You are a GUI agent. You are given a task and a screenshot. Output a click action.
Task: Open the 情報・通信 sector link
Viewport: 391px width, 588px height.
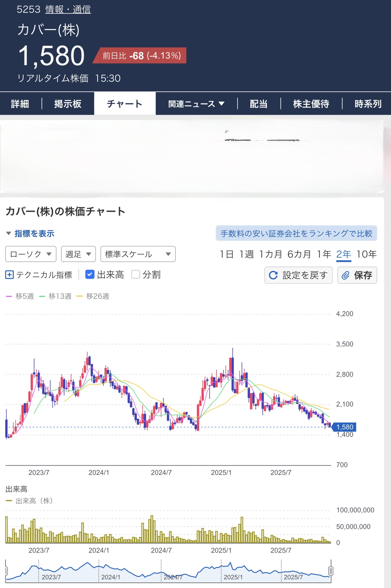click(68, 9)
